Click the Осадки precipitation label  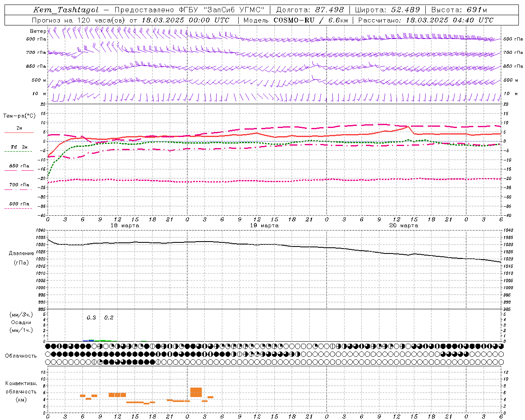click(21, 322)
